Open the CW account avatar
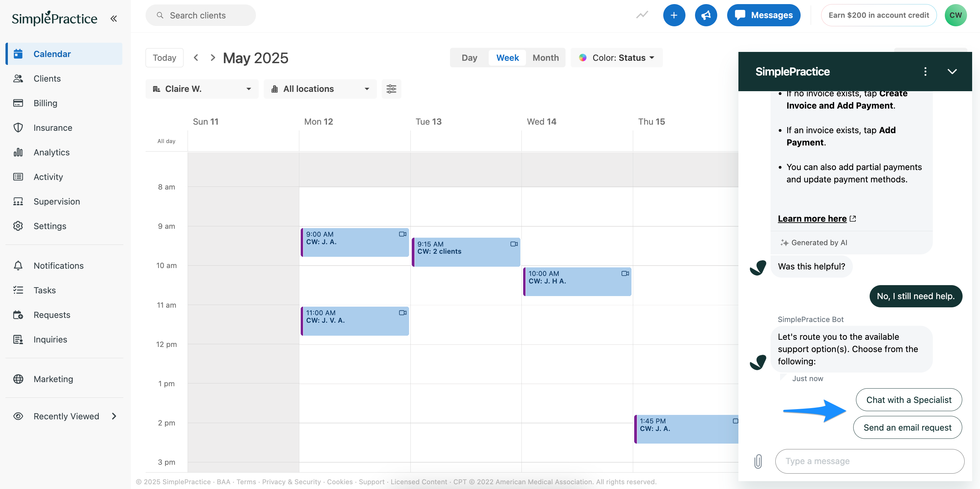The width and height of the screenshot is (980, 489). (955, 15)
